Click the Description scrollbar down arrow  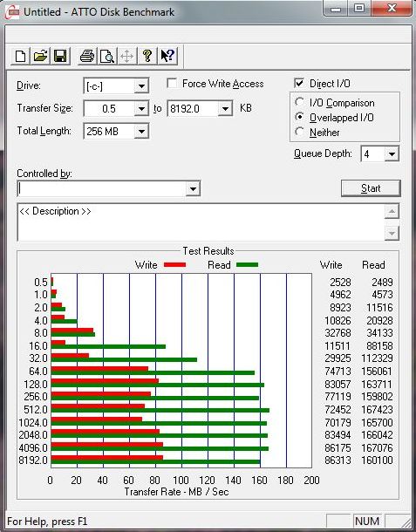pyautogui.click(x=392, y=234)
